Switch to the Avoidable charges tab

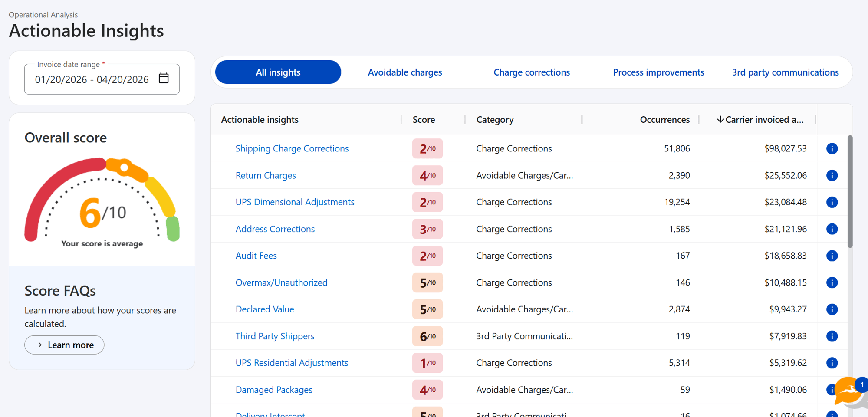[404, 72]
